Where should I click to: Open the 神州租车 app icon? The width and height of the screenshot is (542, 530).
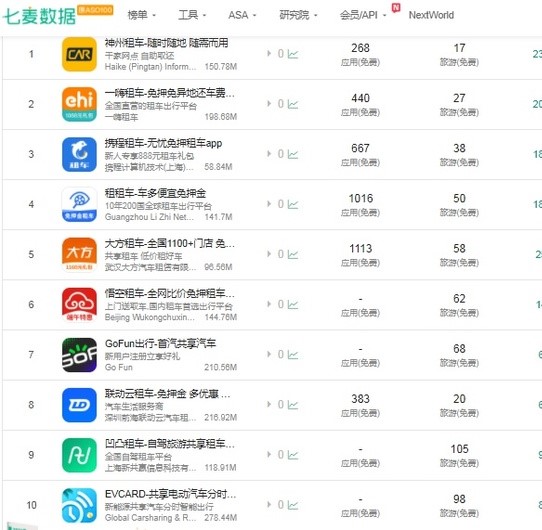79,54
